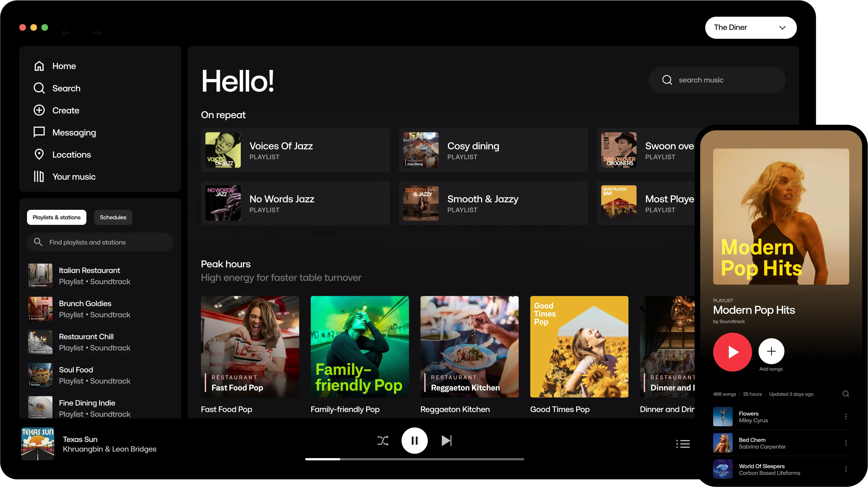
Task: Select Playlists & stations tab
Action: pos(57,217)
